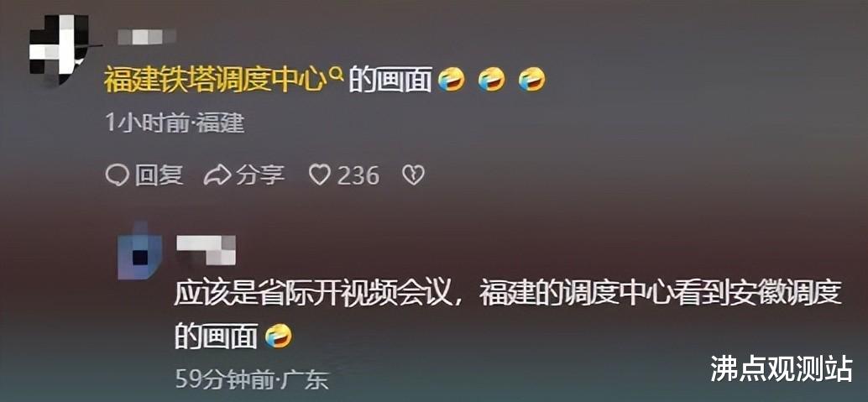Click the 236 like count
Image resolution: width=868 pixels, height=402 pixels.
tap(358, 176)
